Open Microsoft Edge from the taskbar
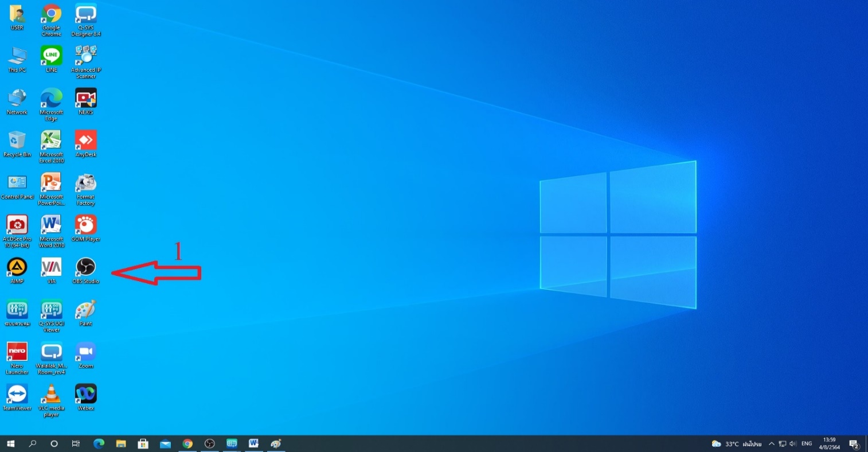Viewport: 868px width, 452px height. point(99,443)
